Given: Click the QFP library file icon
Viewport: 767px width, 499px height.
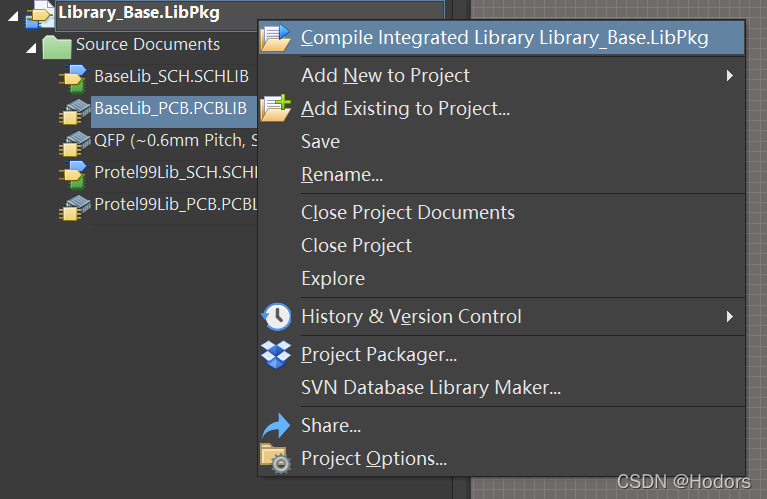Looking at the screenshot, I should pos(74,143).
